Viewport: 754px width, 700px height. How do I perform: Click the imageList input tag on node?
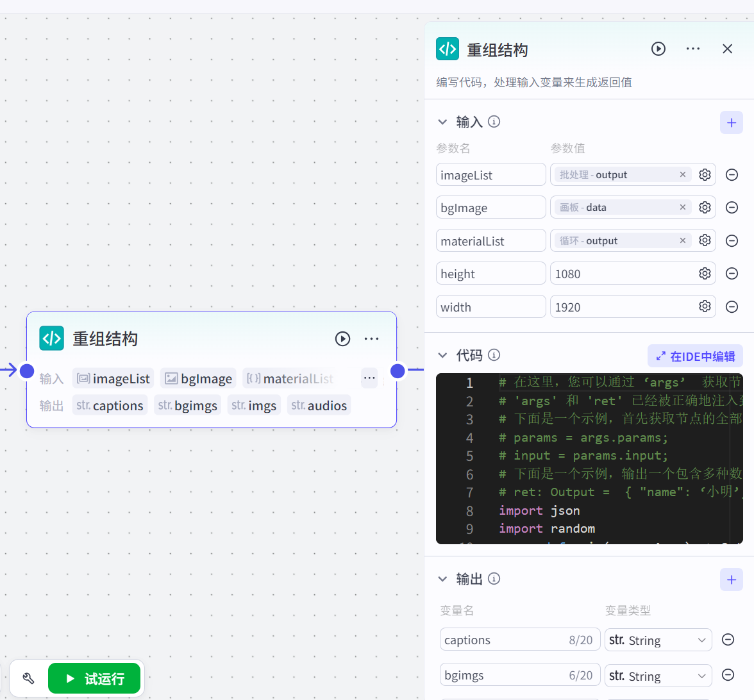(x=113, y=378)
